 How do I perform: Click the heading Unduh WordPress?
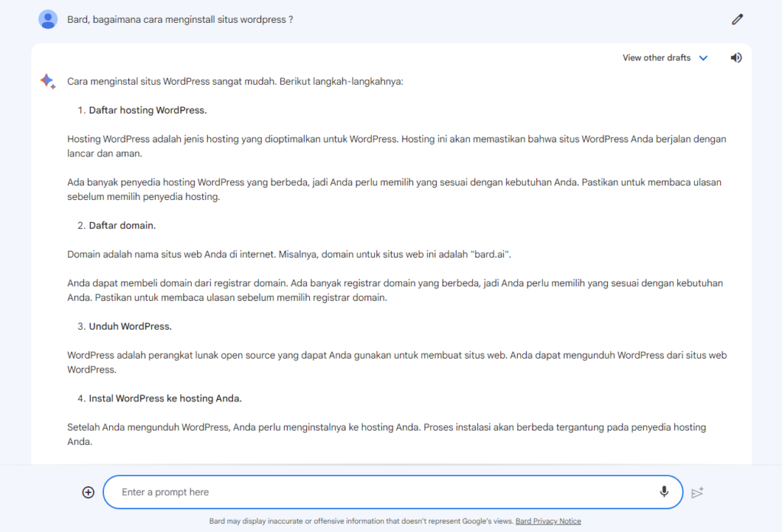point(130,326)
